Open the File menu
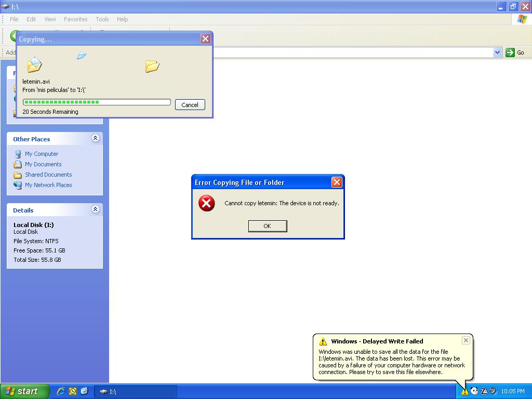Screen dimensions: 532x399 (x=14, y=19)
